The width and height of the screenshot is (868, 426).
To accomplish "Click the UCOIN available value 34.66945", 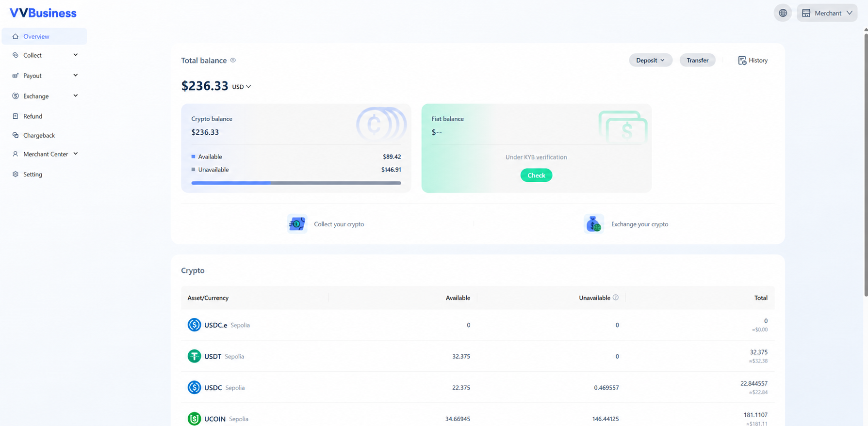I will coord(458,419).
